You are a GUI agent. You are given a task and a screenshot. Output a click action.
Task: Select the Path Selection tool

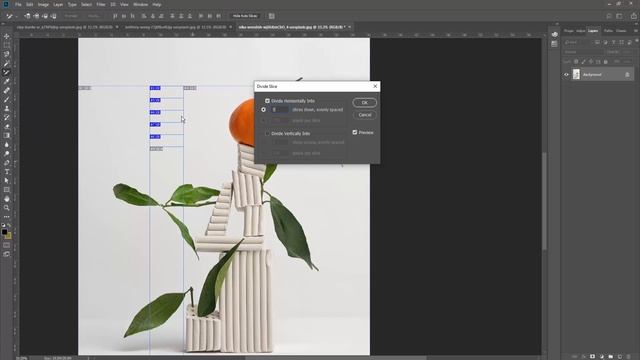click(x=7, y=180)
